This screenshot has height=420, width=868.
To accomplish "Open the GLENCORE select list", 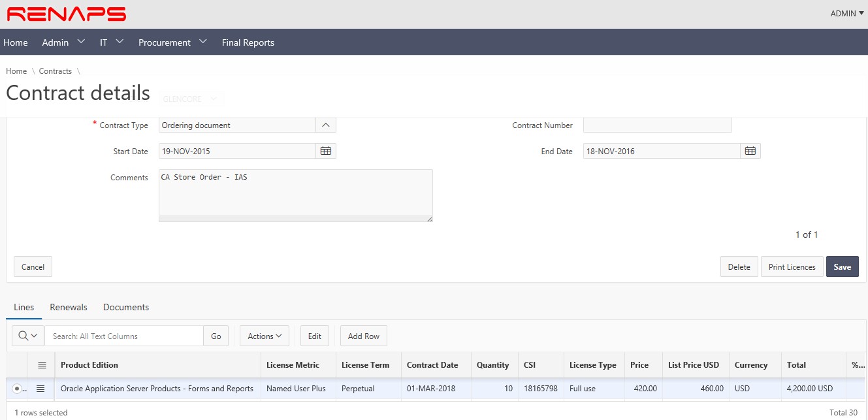I will tap(191, 99).
